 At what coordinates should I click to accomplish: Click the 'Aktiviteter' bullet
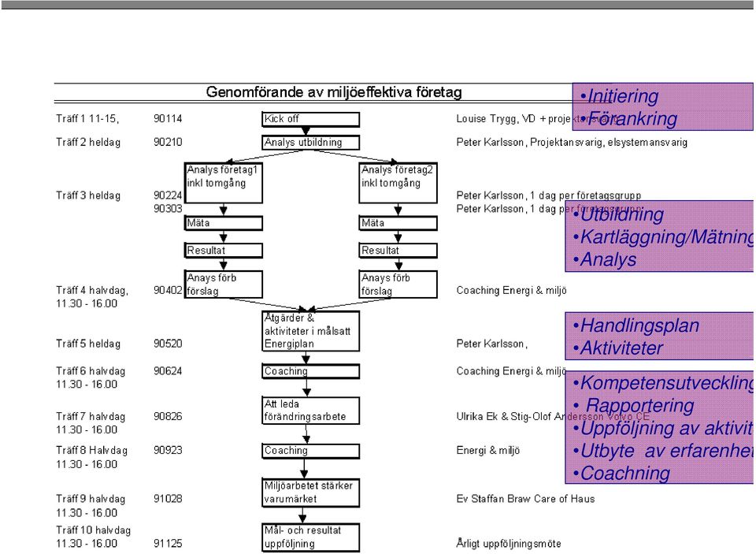pos(617,348)
